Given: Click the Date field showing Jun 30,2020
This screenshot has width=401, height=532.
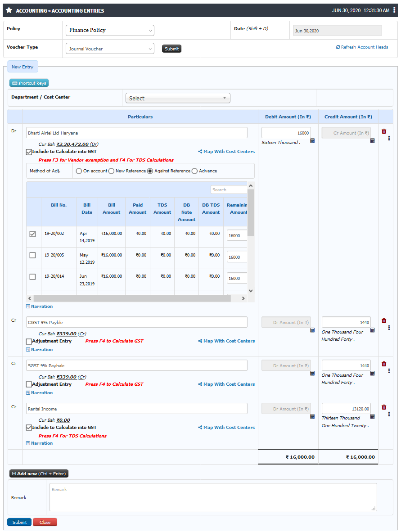Looking at the screenshot, I should [337, 31].
